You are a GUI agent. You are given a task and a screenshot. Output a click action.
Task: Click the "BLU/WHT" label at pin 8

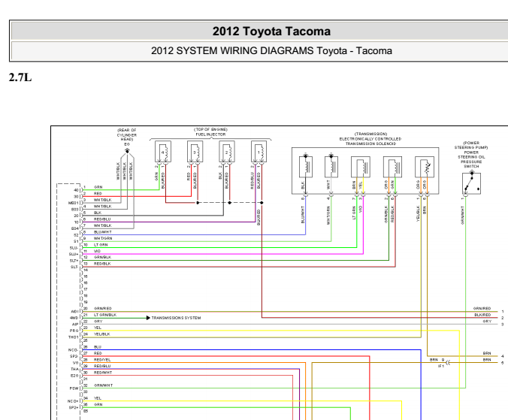[103, 232]
